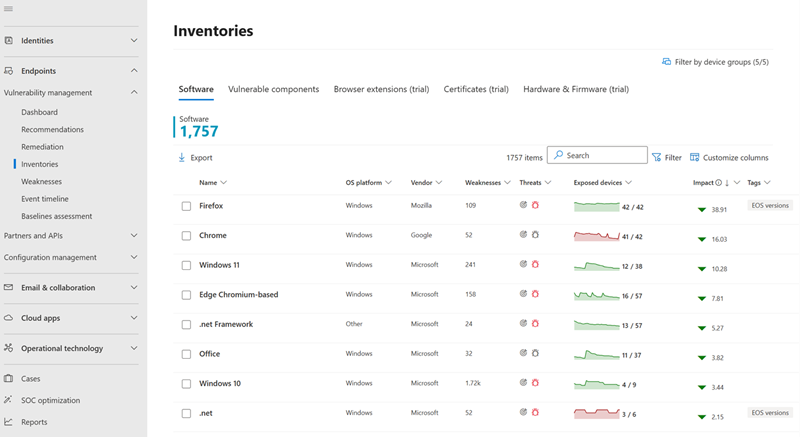Select the Windows 11 row checkbox
Viewport: 800px width, 438px height.
click(x=186, y=265)
